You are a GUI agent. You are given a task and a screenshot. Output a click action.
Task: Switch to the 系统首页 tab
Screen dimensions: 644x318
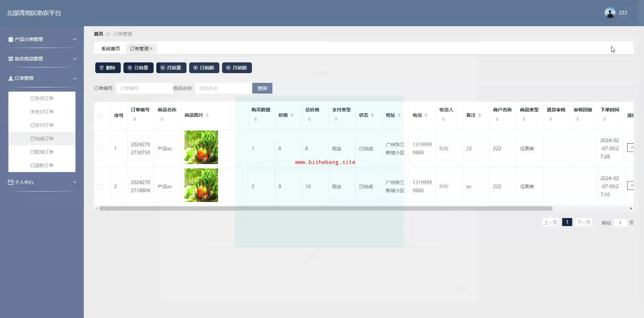[x=111, y=49]
